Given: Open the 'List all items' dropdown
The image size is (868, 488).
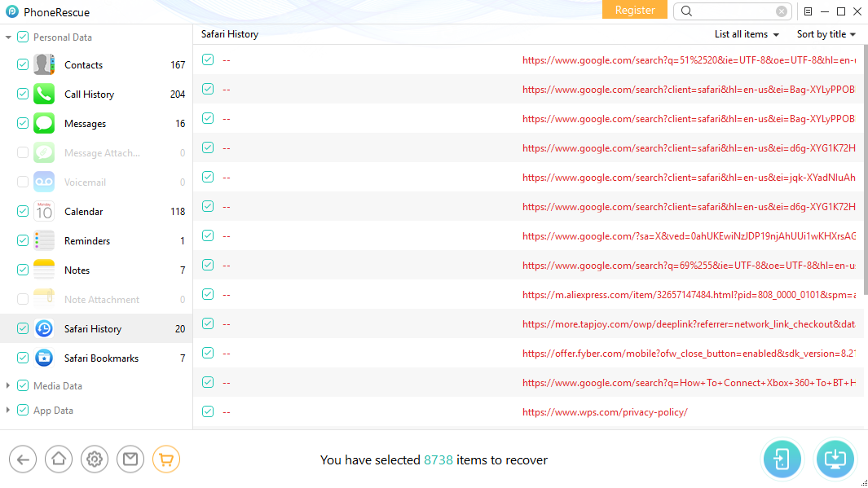Looking at the screenshot, I should [747, 34].
